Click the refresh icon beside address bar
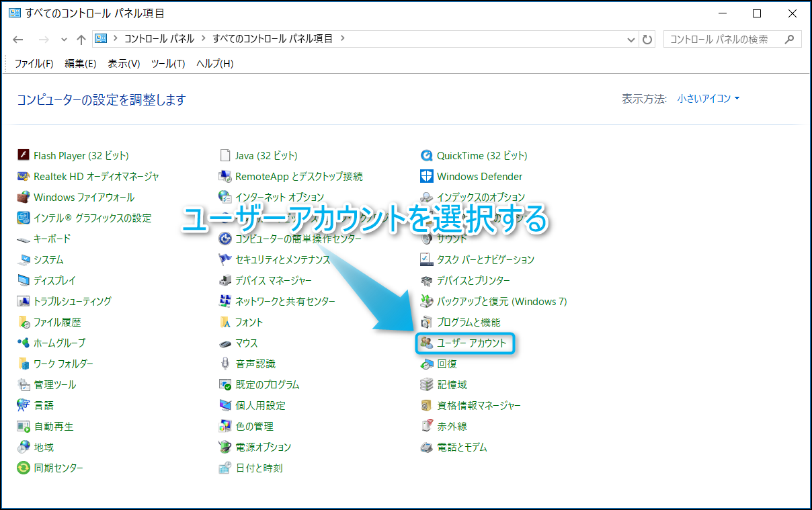Screen dimensions: 812x510 647,39
